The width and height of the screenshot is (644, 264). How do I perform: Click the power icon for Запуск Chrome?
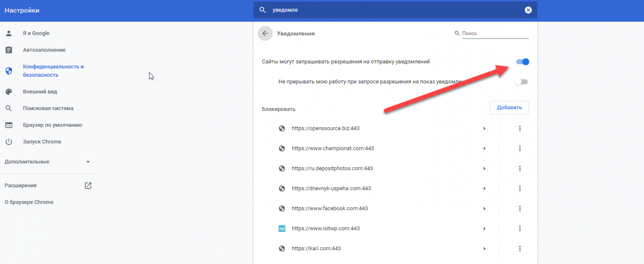(x=9, y=142)
